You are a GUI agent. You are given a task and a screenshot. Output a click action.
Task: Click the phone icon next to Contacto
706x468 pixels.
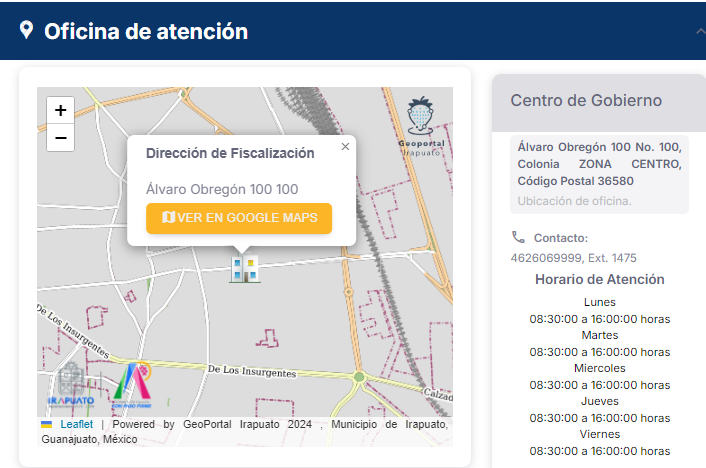[x=518, y=237]
